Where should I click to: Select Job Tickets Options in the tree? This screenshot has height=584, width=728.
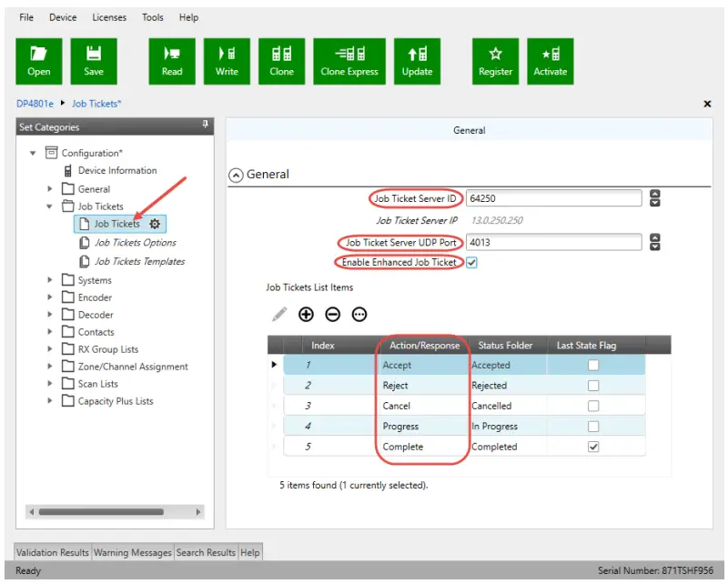pyautogui.click(x=135, y=243)
